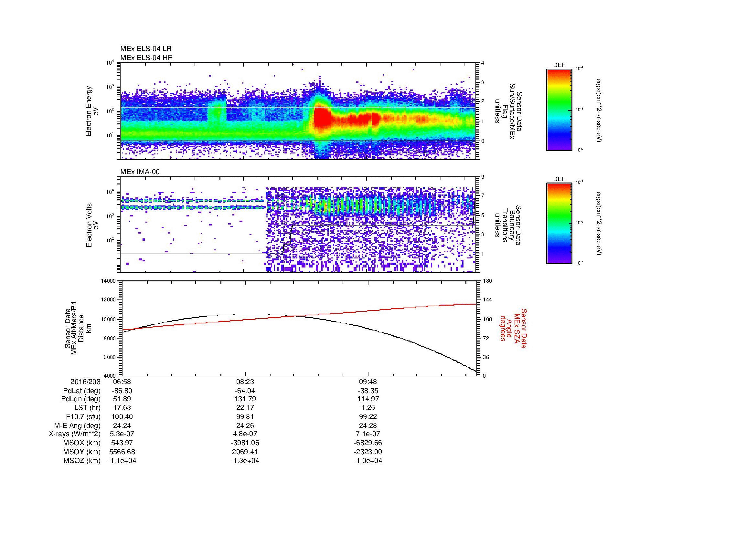
Task: Click the X-rays (W/m**2) row label
Action: click(75, 434)
